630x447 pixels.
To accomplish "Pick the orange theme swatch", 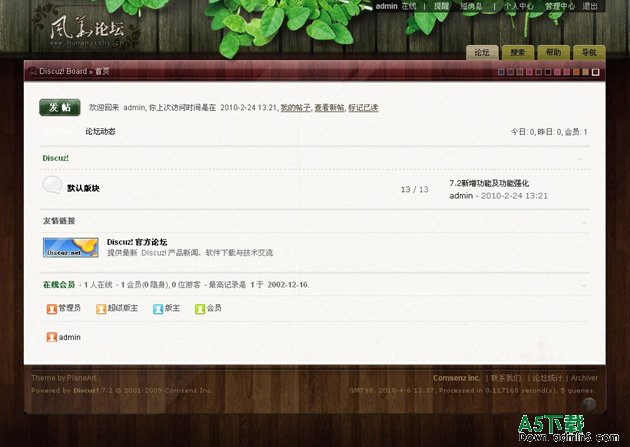I will [576, 72].
